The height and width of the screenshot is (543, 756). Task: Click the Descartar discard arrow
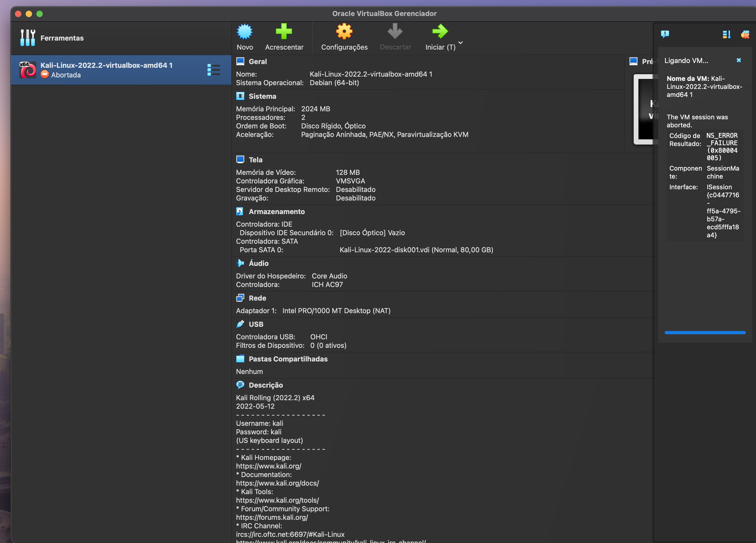(395, 32)
